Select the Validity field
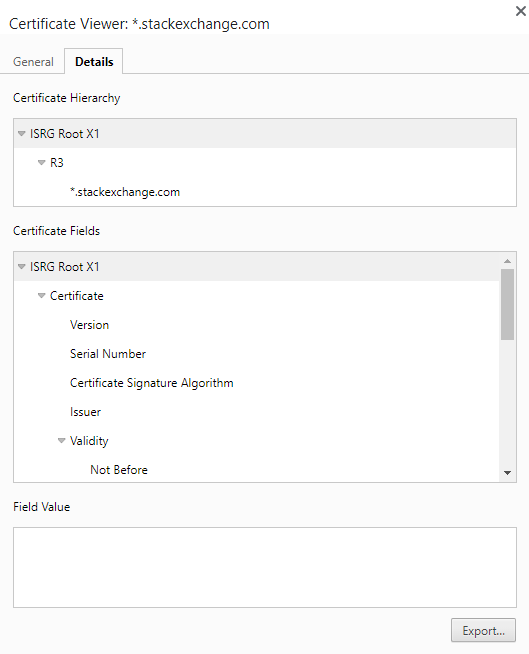 click(x=257, y=440)
